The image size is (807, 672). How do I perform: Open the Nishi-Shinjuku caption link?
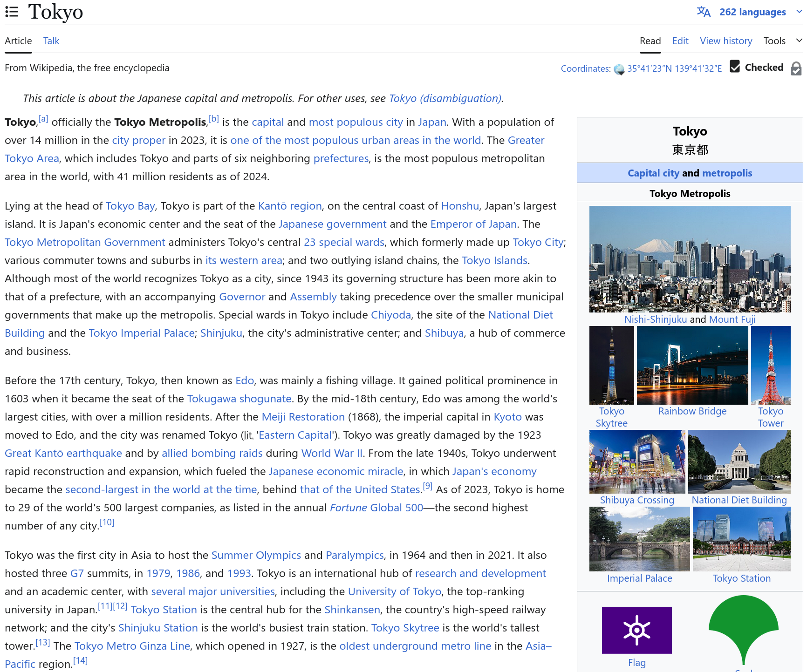656,319
